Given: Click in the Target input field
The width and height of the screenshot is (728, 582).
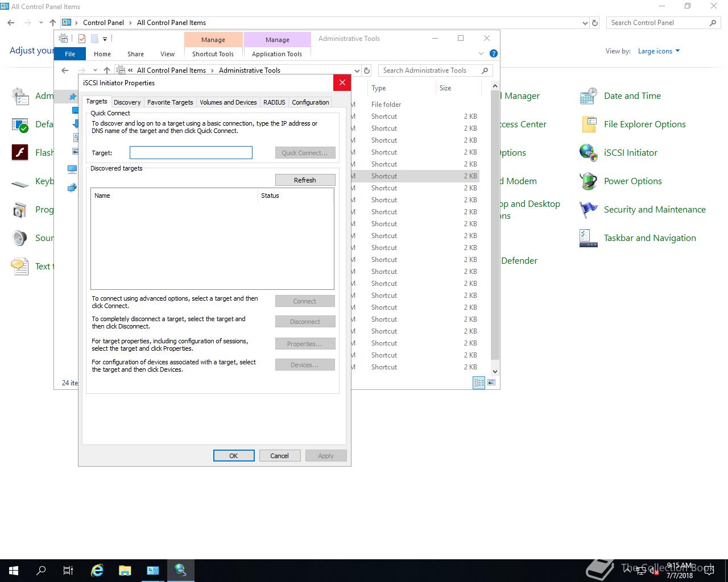Looking at the screenshot, I should click(191, 152).
